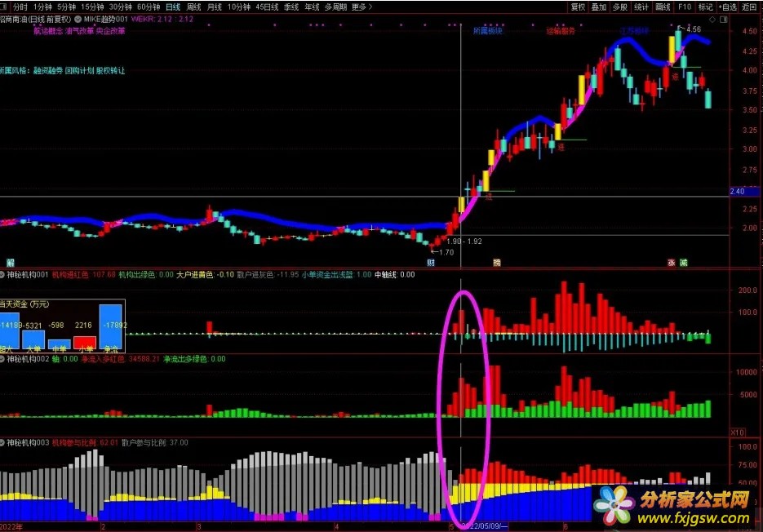Screen dimensions: 763x532
Task: Activate the 画线 drawing tool
Action: click(x=663, y=7)
